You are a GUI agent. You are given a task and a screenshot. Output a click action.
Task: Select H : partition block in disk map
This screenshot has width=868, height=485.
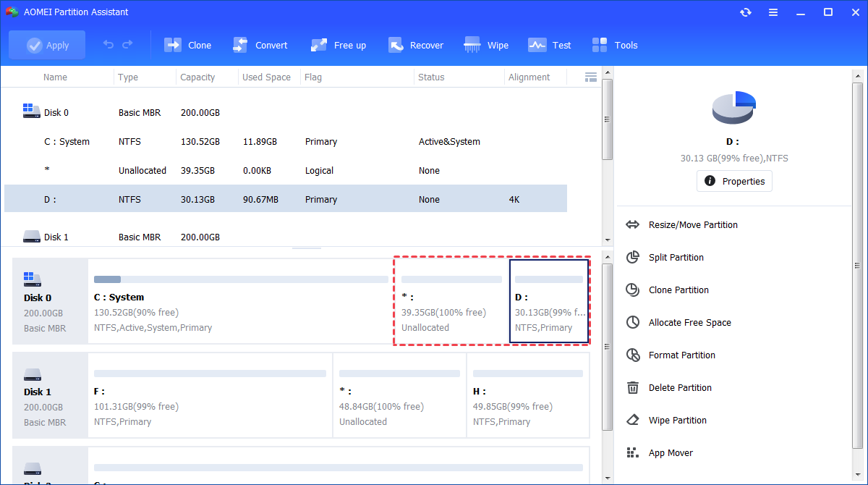pyautogui.click(x=528, y=395)
